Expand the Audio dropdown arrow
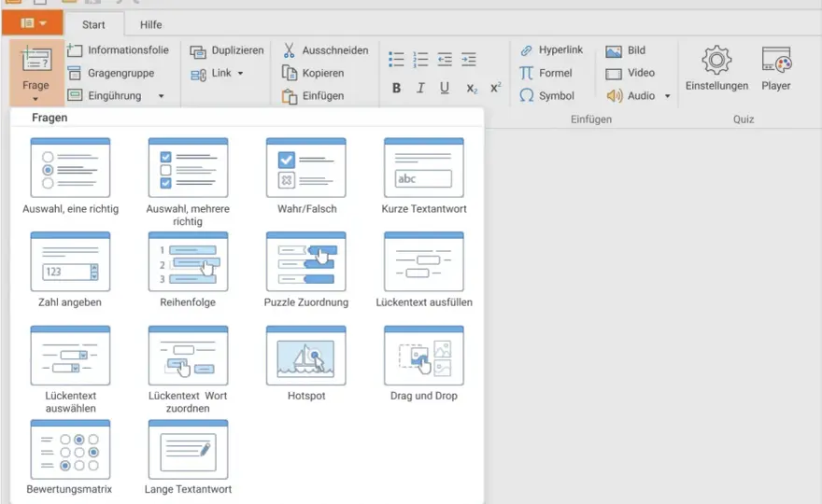822x504 pixels. coord(667,96)
